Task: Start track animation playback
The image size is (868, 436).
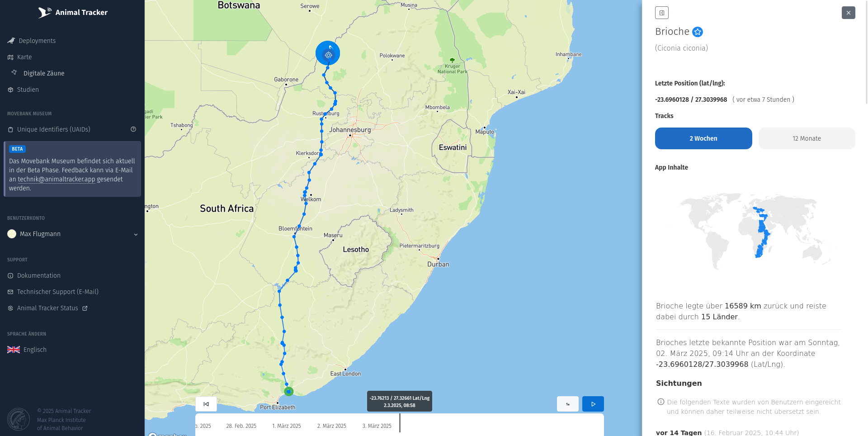Action: click(593, 404)
